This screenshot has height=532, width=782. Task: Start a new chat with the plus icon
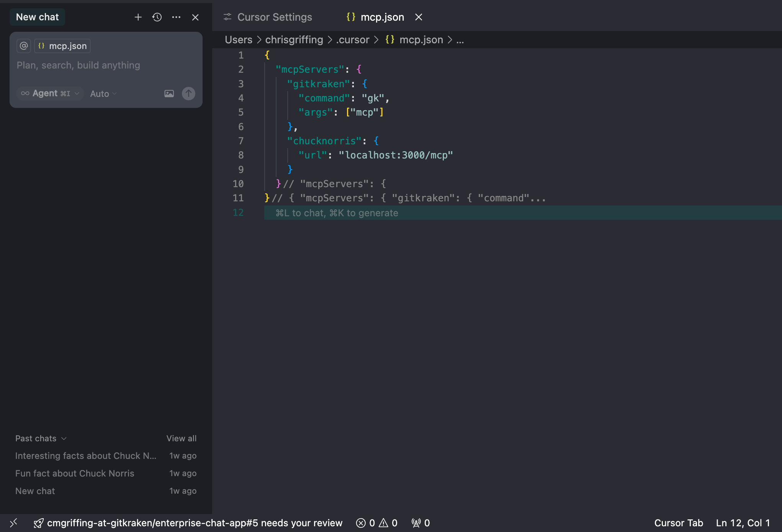coord(138,17)
